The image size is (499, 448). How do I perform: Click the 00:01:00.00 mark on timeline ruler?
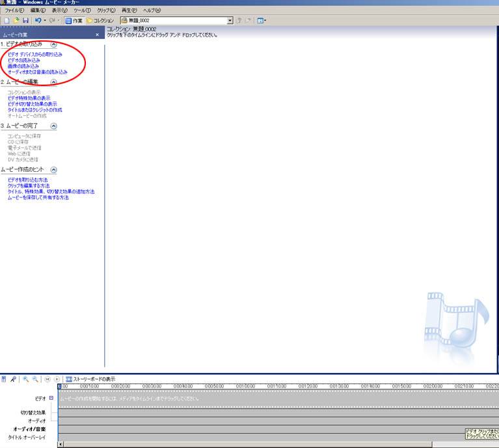[245, 386]
